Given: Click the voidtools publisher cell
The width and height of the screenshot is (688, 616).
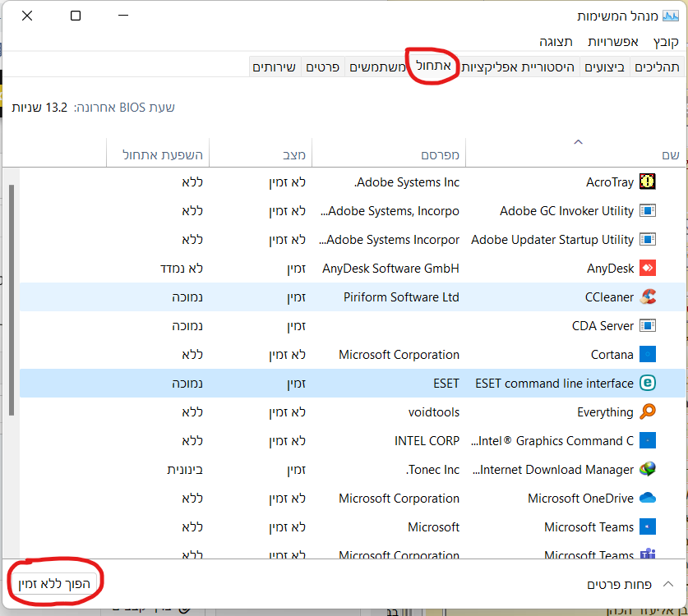Looking at the screenshot, I should coord(433,412).
